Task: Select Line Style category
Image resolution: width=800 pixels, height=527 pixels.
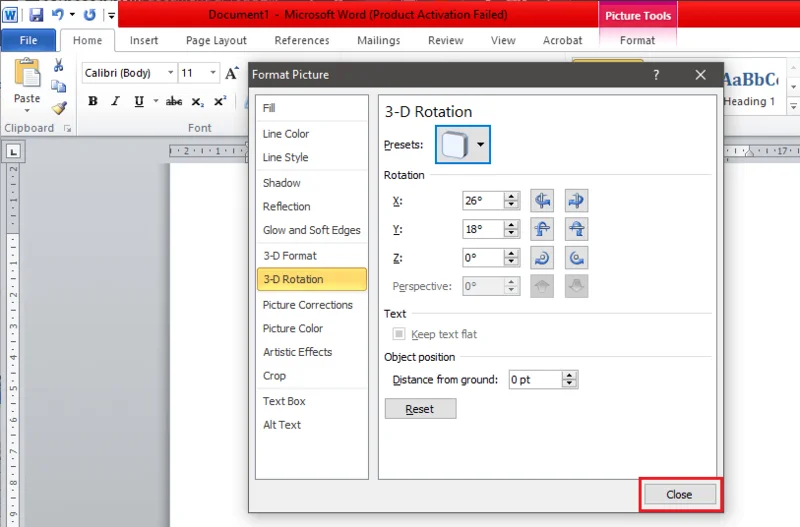Action: point(312,157)
